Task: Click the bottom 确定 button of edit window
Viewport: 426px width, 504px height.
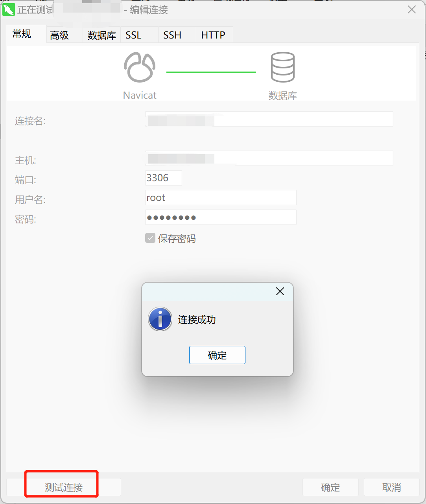Action: coord(330,487)
